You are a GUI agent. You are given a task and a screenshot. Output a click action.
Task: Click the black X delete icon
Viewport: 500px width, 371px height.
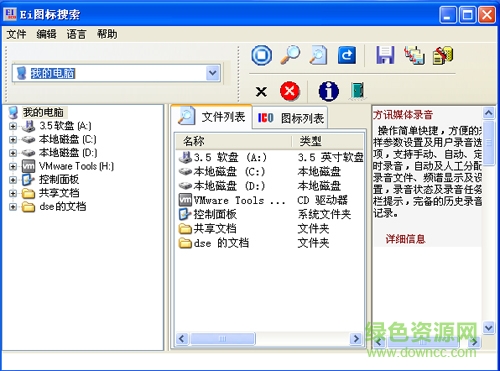pyautogui.click(x=261, y=91)
